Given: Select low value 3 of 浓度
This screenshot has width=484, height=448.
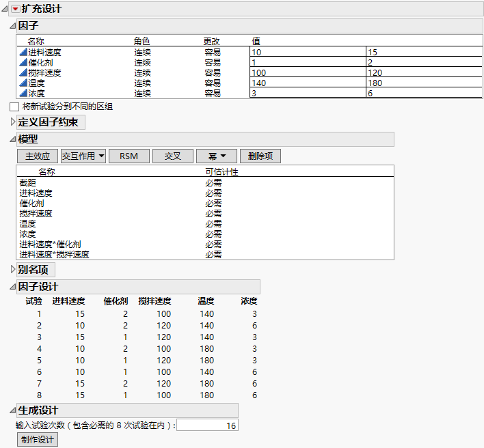Looking at the screenshot, I should tap(308, 93).
